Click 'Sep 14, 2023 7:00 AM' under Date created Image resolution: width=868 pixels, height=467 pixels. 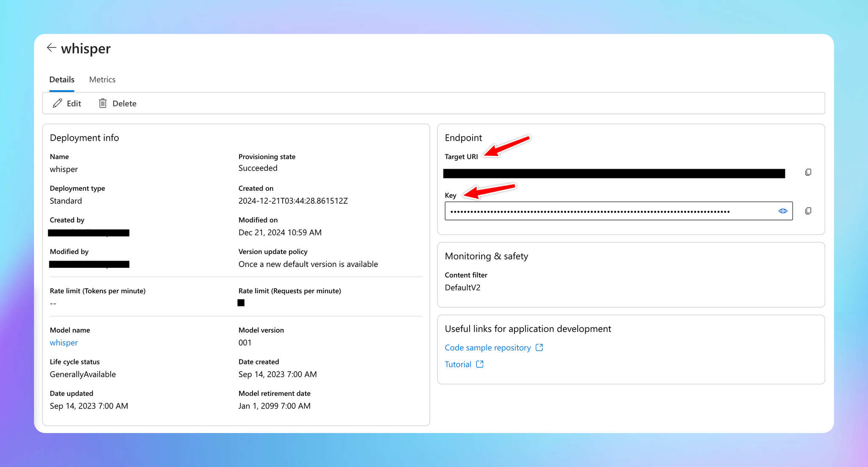pyautogui.click(x=278, y=374)
